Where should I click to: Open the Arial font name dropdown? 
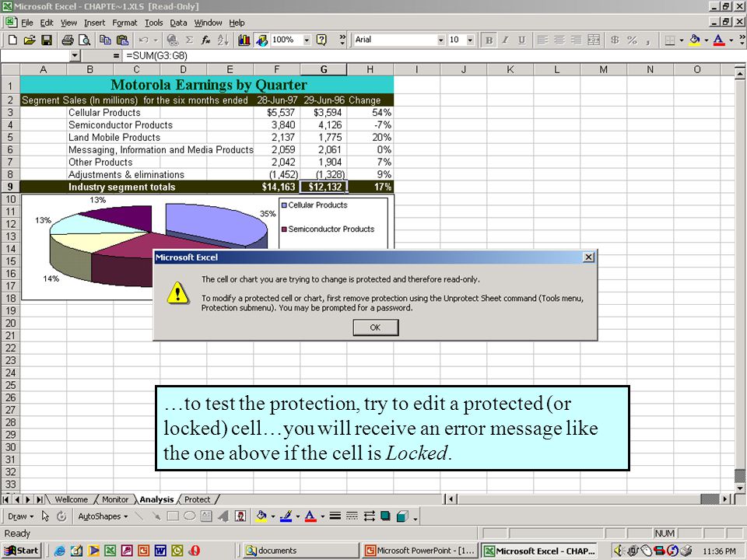[x=440, y=40]
